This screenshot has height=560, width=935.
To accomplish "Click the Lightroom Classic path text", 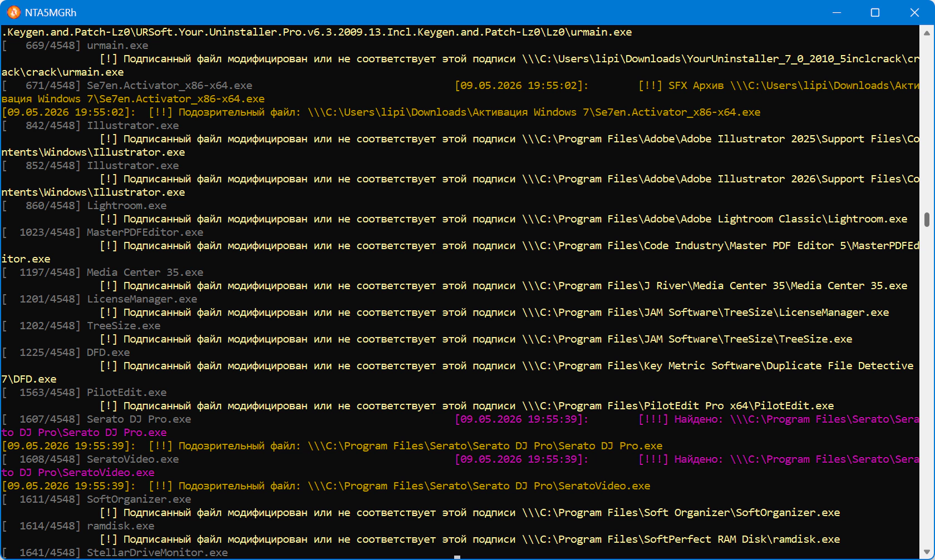I will pyautogui.click(x=715, y=219).
